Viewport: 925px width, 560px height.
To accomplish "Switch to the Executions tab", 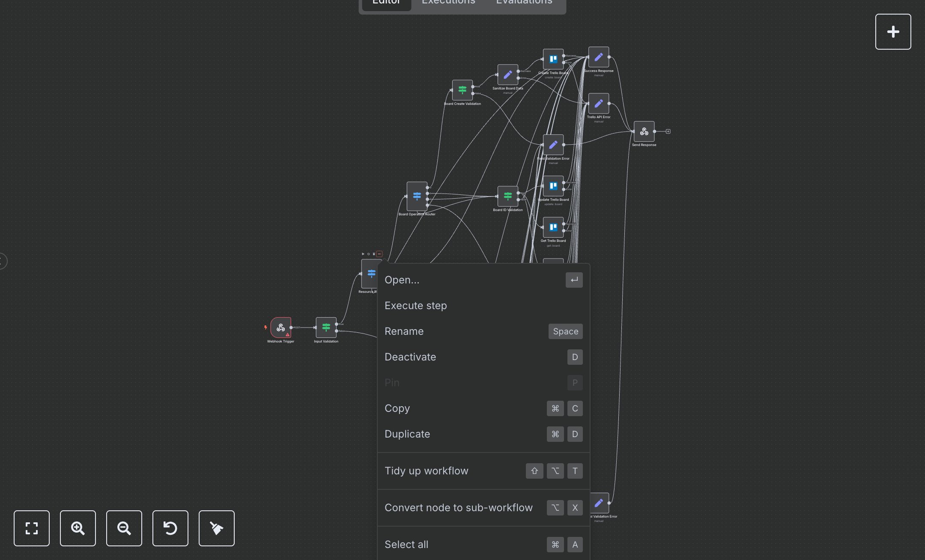I will [448, 3].
